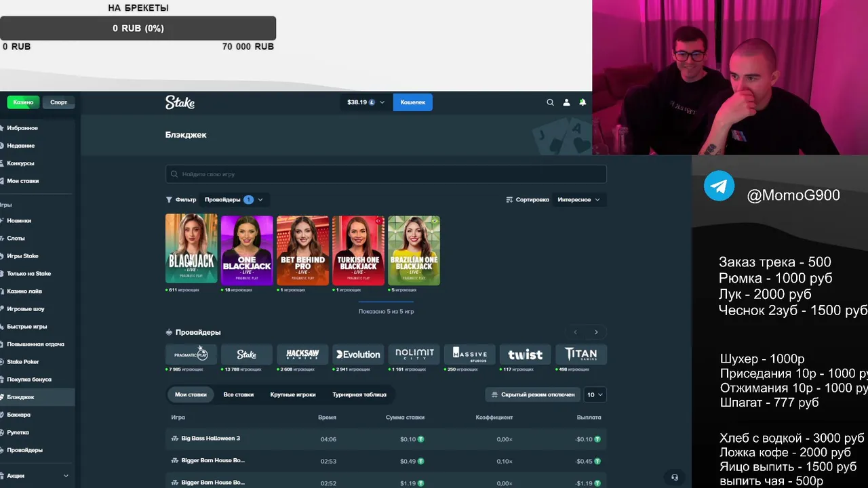
Task: Select Massive Studios provider tile
Action: [469, 354]
